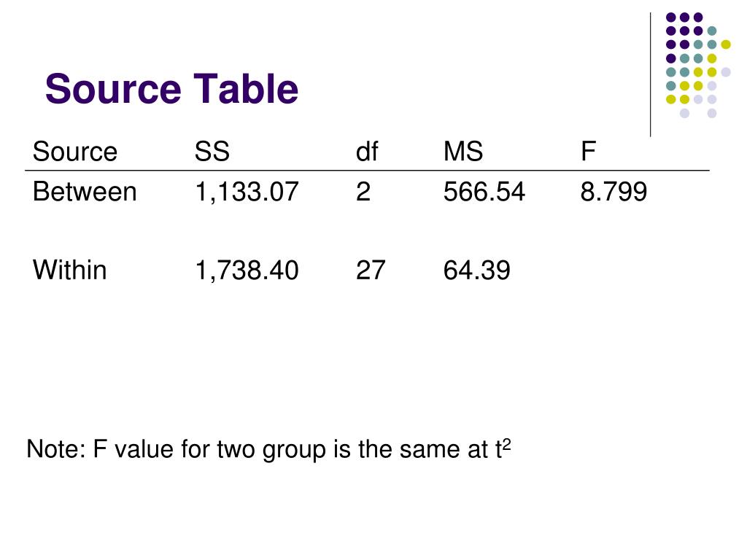
Task: Select the SS column header
Action: [x=212, y=152]
